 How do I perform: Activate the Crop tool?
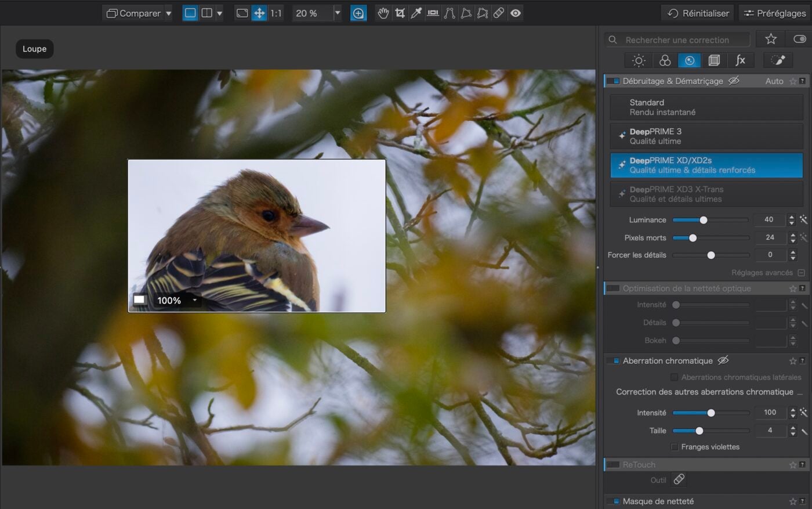coord(400,13)
